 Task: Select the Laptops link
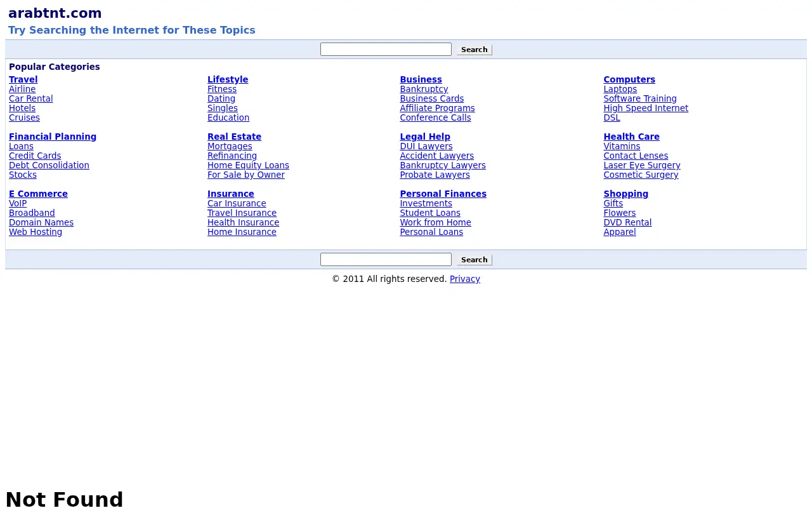pos(620,89)
